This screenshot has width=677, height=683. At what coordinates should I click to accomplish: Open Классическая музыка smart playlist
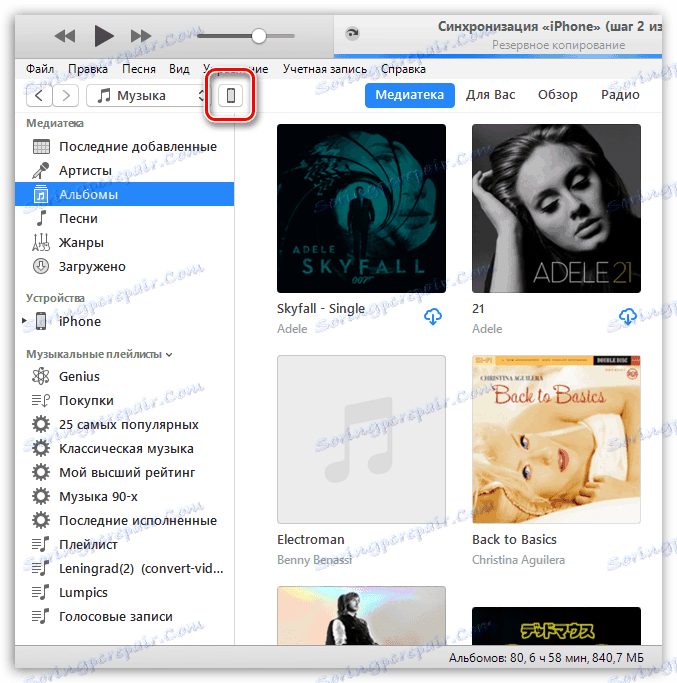tap(125, 448)
